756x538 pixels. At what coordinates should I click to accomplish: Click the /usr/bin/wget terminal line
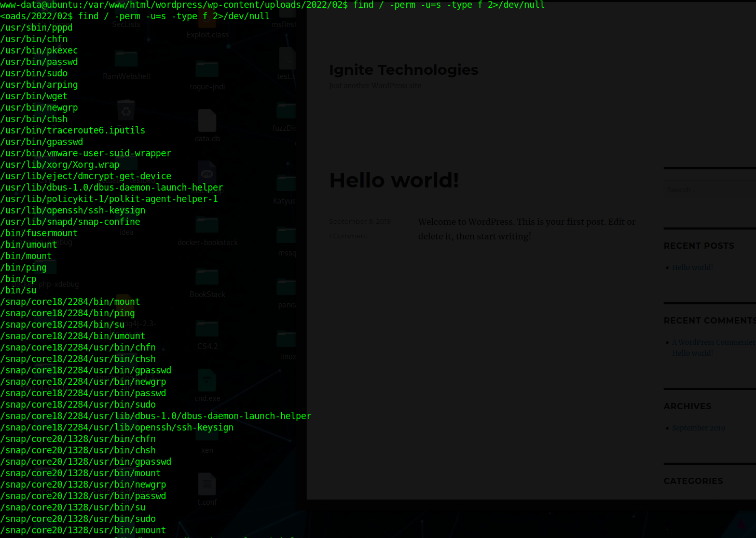pyautogui.click(x=34, y=96)
